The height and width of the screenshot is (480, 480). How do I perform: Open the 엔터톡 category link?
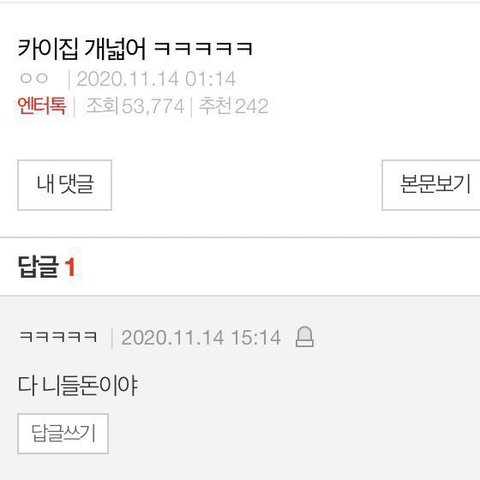41,106
